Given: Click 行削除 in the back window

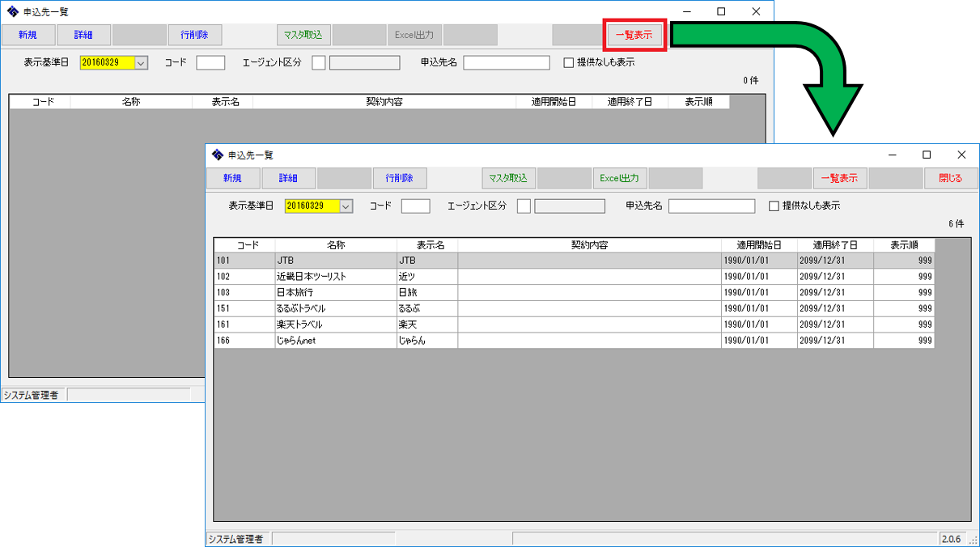Looking at the screenshot, I should click(x=194, y=35).
